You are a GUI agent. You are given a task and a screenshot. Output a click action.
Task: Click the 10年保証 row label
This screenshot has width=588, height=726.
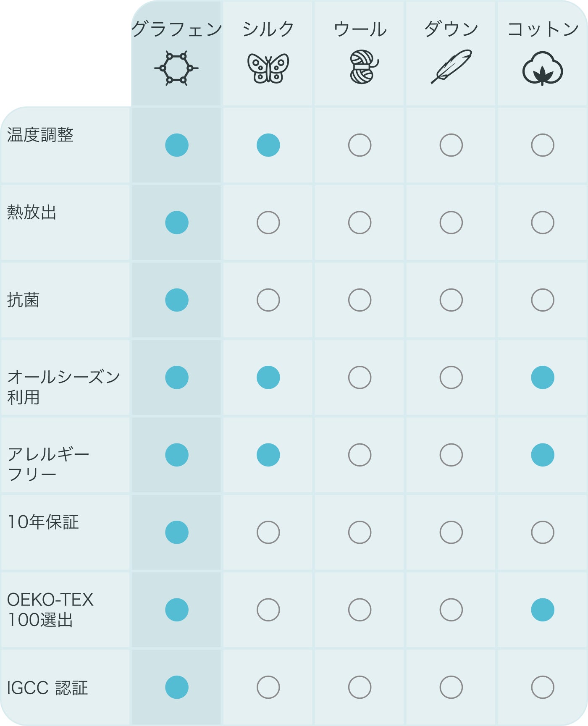pyautogui.click(x=43, y=522)
